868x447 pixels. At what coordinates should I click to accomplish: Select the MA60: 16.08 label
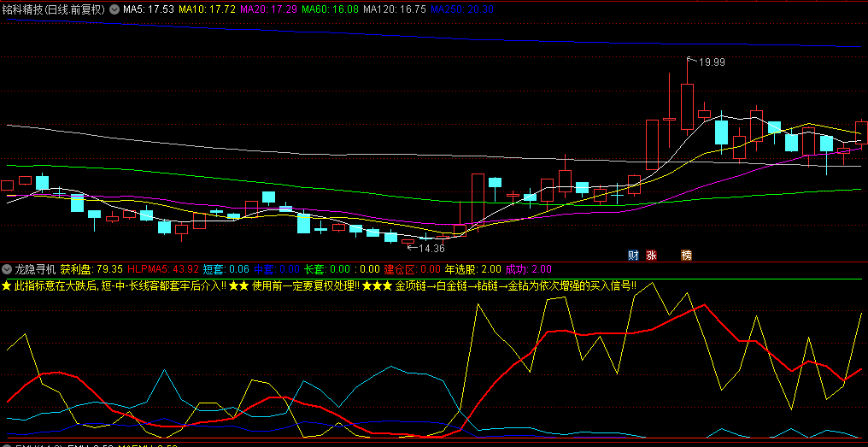[x=331, y=9]
